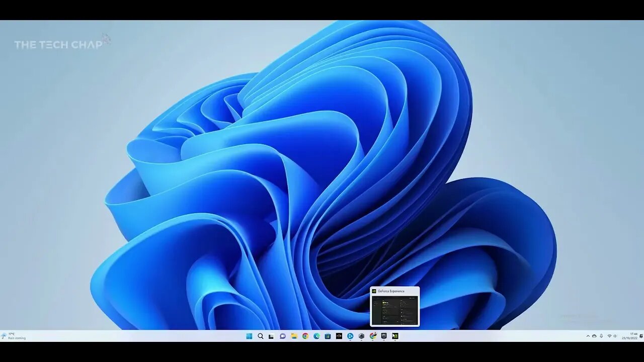
Task: Open the clock and calendar at 17:44
Action: coord(629,336)
